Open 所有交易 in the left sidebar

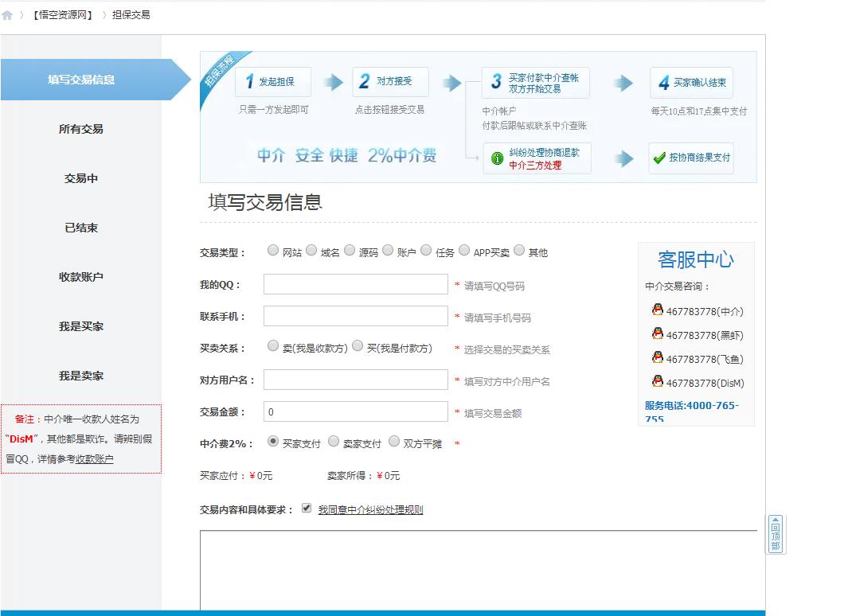coord(80,129)
